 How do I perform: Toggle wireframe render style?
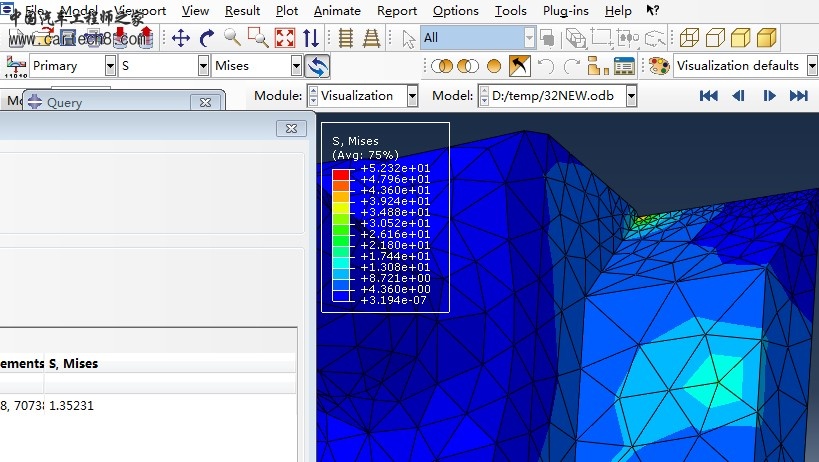(690, 38)
